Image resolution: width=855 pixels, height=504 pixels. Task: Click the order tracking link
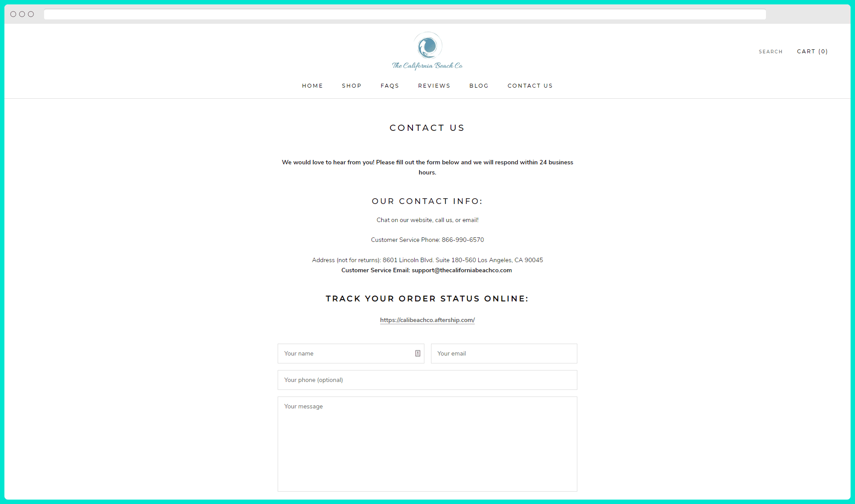[427, 319]
